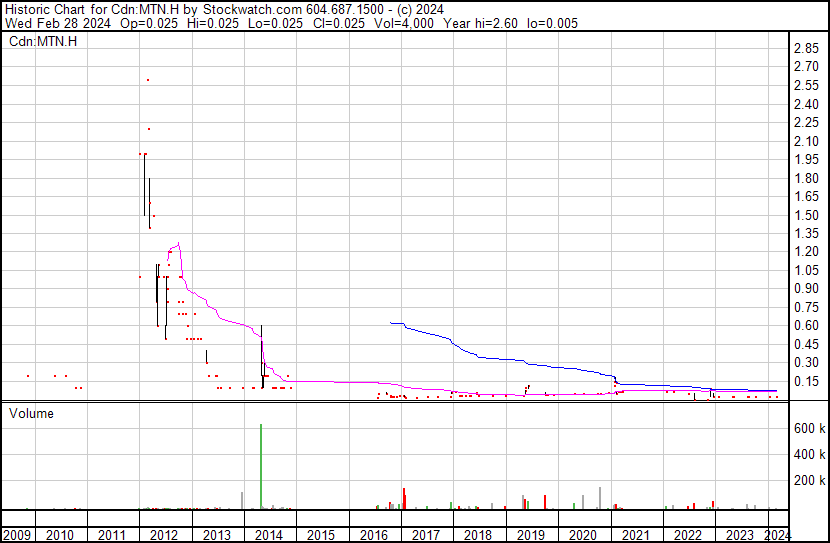Click the 1.05 price axis label
Screen dimensions: 830x543
point(806,270)
